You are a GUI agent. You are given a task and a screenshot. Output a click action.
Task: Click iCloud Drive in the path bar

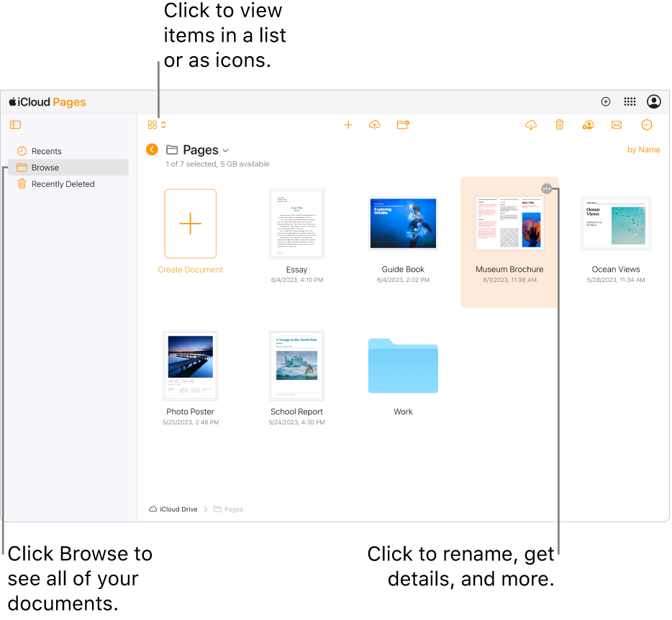click(173, 509)
